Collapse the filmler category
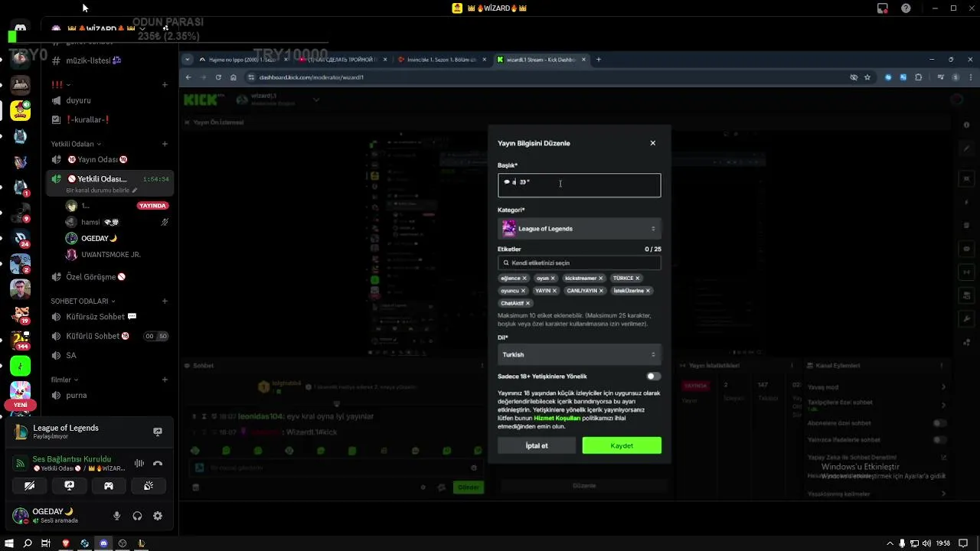980x551 pixels. [64, 380]
